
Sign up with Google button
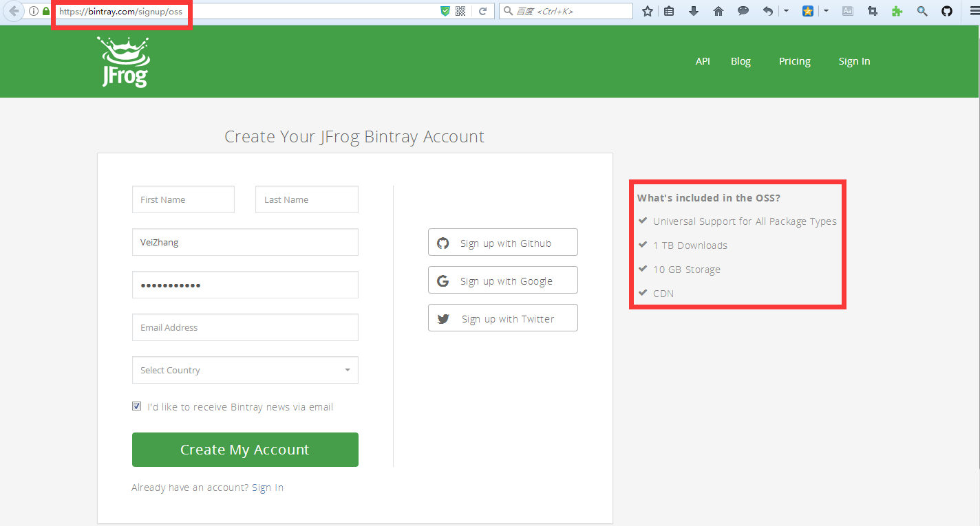[x=503, y=280]
